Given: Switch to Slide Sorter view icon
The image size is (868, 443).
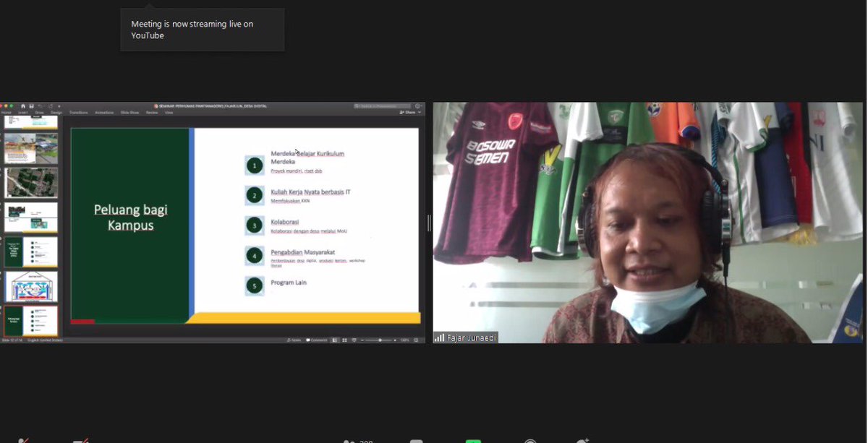Looking at the screenshot, I should click(x=344, y=340).
